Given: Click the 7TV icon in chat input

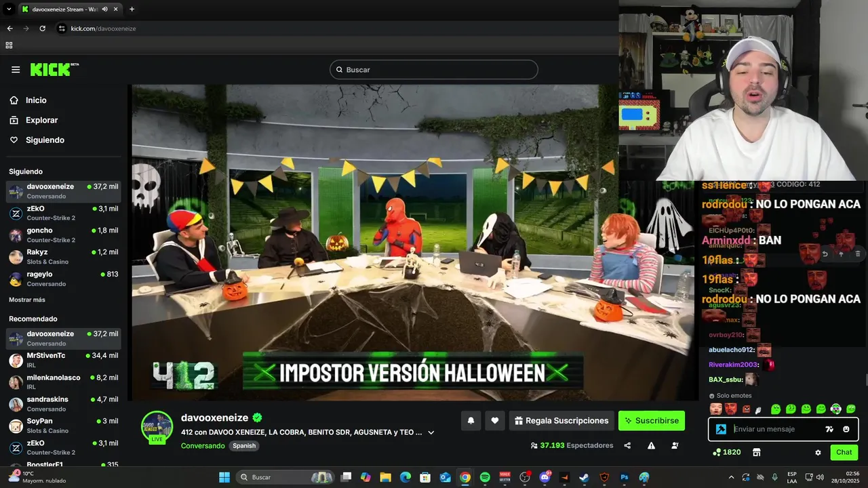Looking at the screenshot, I should [x=829, y=429].
